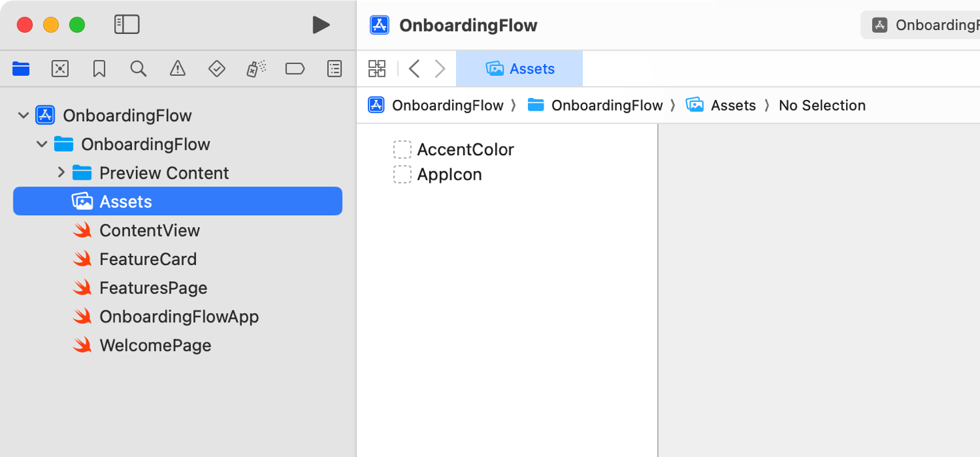Switch to the Assets editor tab
This screenshot has height=457, width=980.
(x=519, y=68)
